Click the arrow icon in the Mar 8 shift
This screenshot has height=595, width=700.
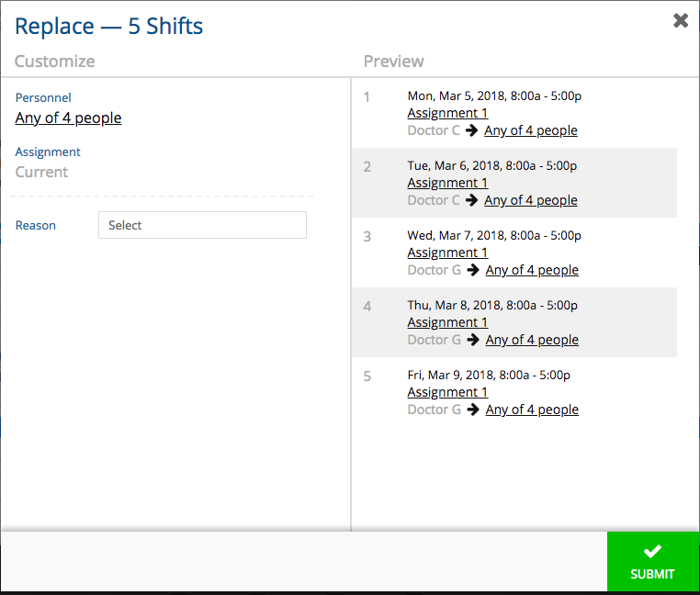click(x=473, y=340)
